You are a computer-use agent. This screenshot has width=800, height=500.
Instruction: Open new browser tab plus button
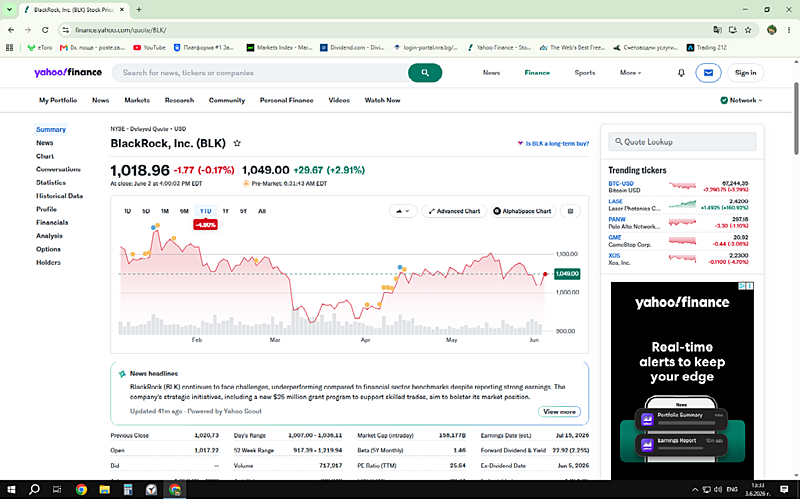[139, 9]
